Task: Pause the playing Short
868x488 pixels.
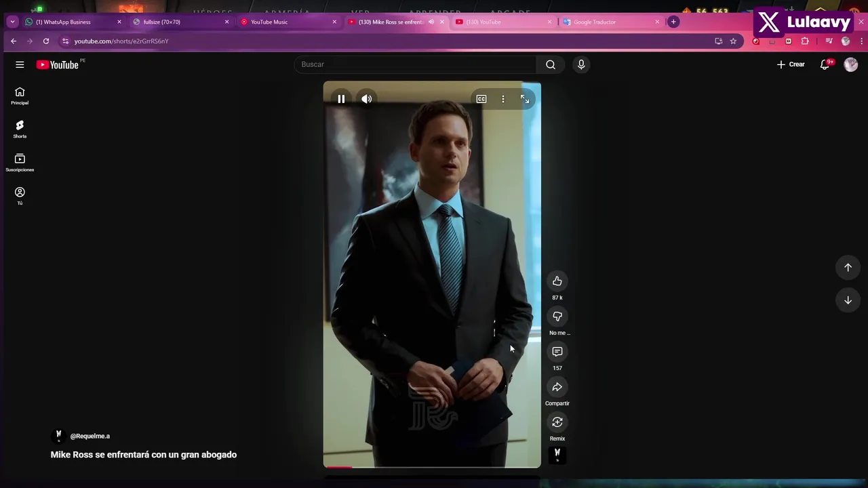Action: [x=341, y=99]
